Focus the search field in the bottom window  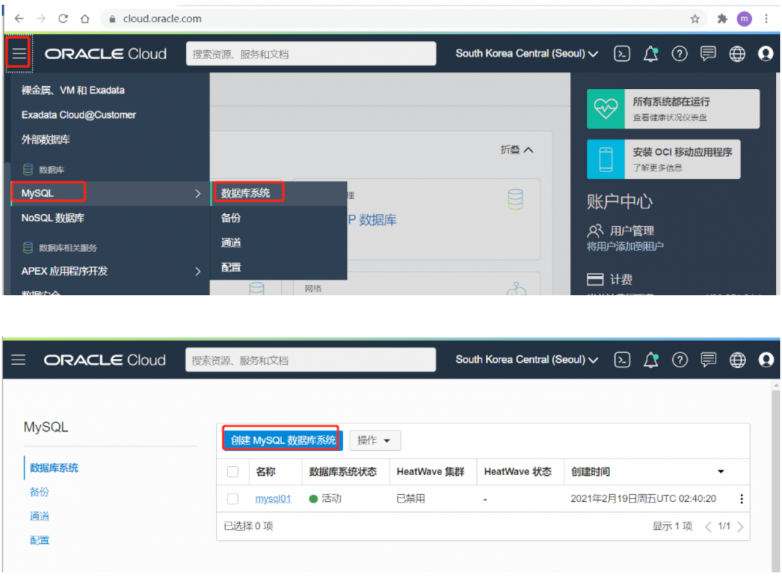click(310, 360)
